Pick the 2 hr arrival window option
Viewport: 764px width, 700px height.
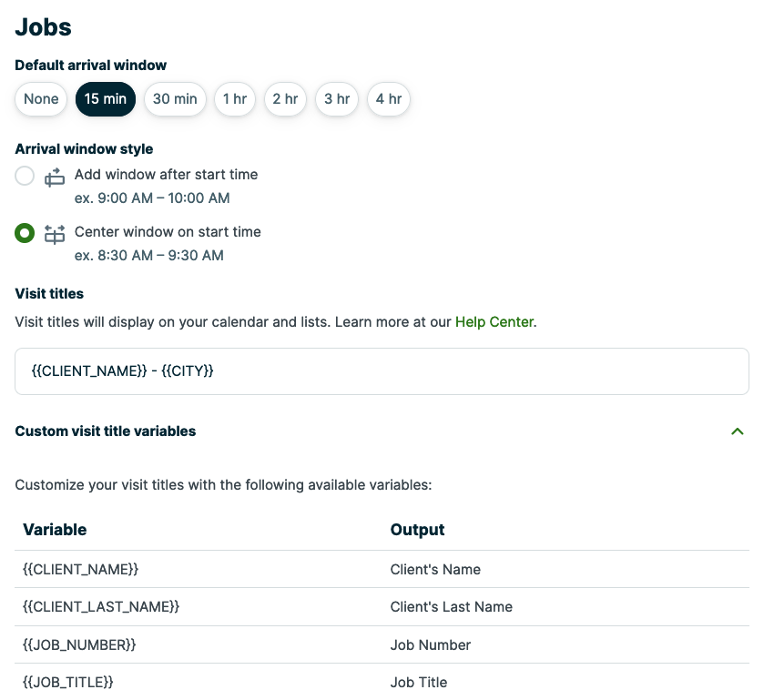click(x=287, y=98)
